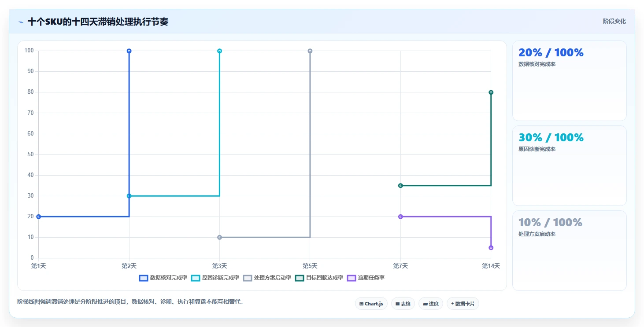Click the cyan 原因诊断完成率 legend swatch

(195, 278)
